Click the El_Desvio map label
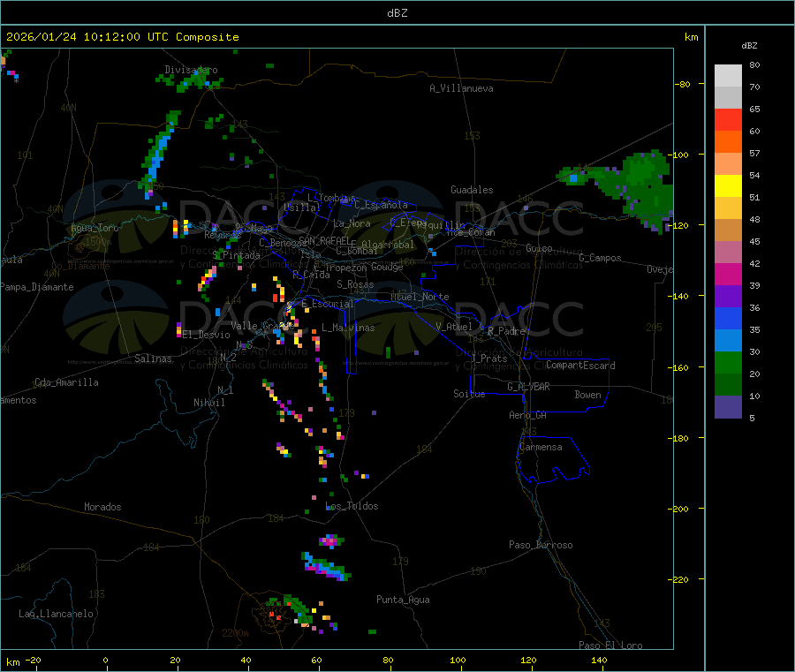The height and width of the screenshot is (672, 795). [207, 335]
